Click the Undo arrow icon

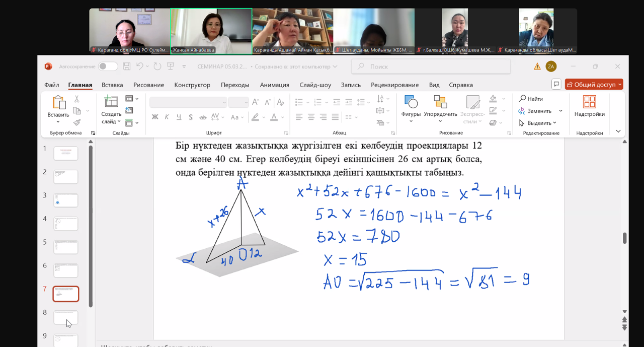click(x=140, y=66)
